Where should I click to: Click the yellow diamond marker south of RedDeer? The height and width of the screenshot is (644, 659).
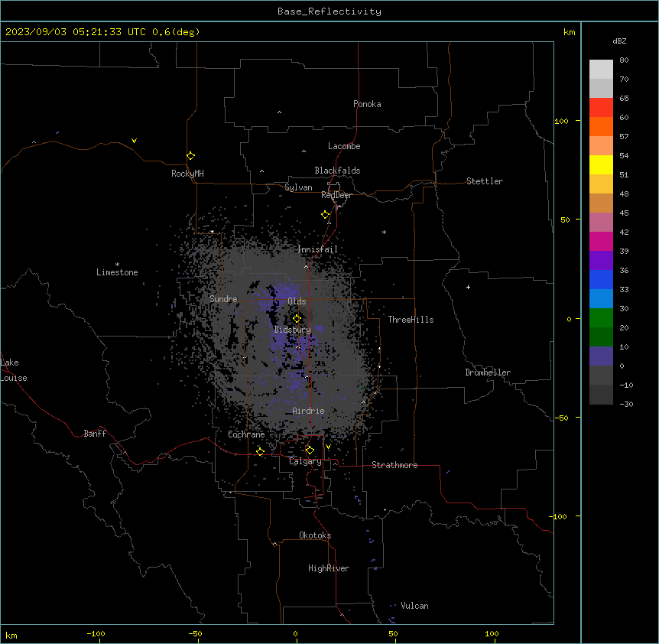tap(326, 215)
